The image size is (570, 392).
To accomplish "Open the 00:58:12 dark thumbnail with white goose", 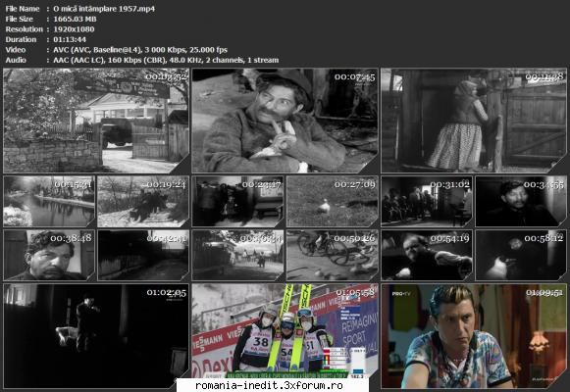I will click(521, 255).
